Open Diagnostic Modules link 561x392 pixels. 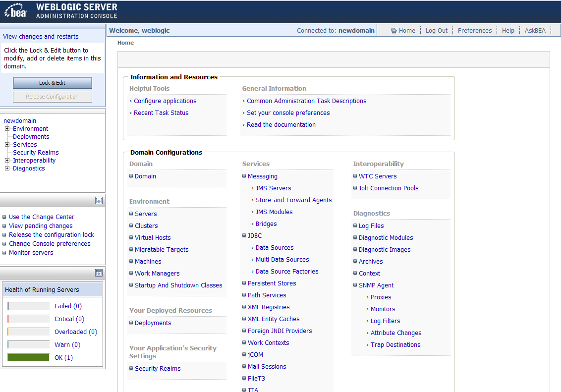click(386, 237)
